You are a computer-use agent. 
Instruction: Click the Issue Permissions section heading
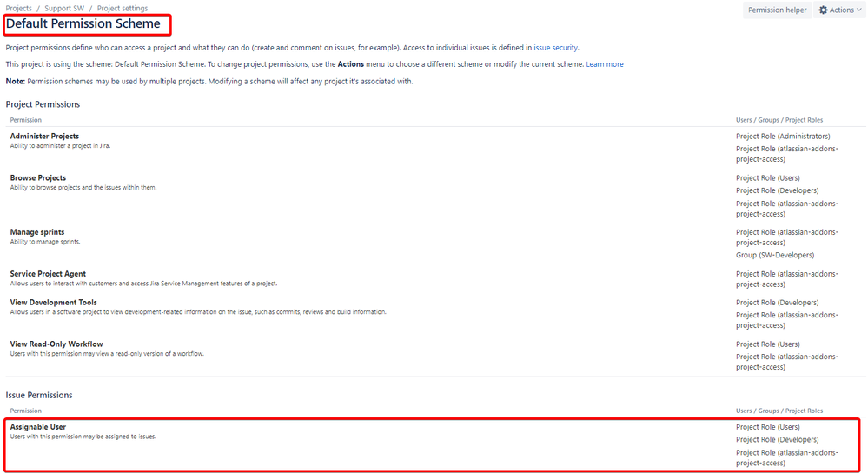tap(39, 395)
